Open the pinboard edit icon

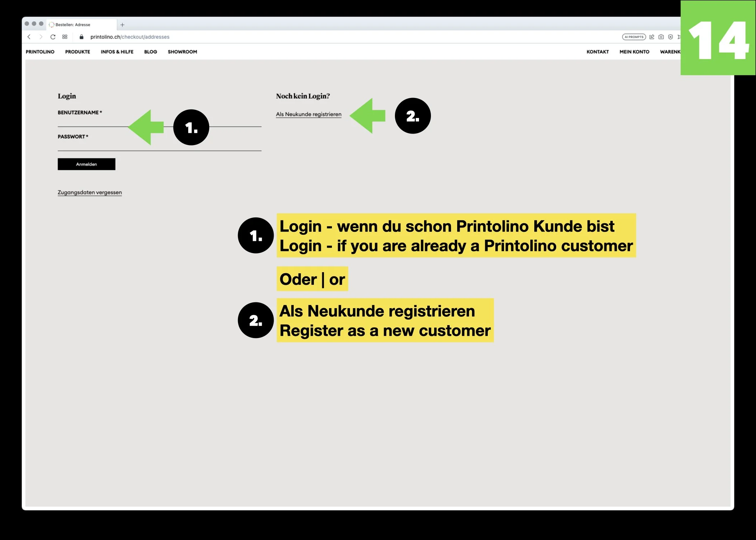click(x=652, y=37)
